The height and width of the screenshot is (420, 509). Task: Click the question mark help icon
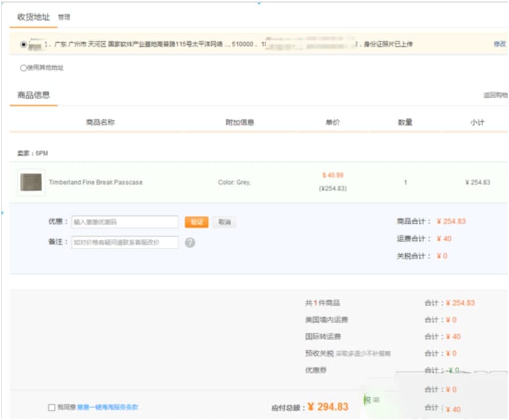point(190,242)
